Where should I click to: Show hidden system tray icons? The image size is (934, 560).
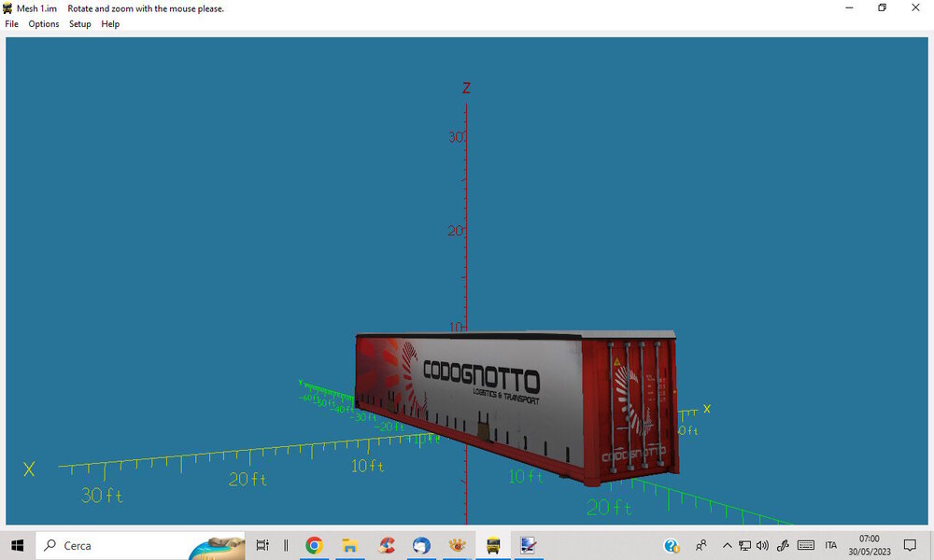(727, 545)
